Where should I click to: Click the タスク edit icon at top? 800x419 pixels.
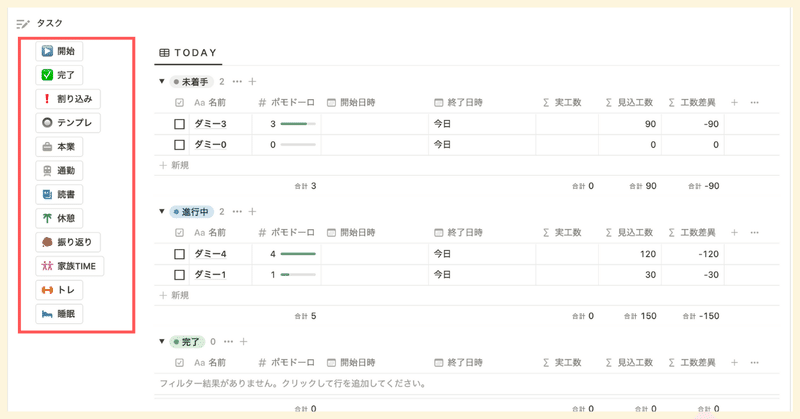click(x=23, y=23)
